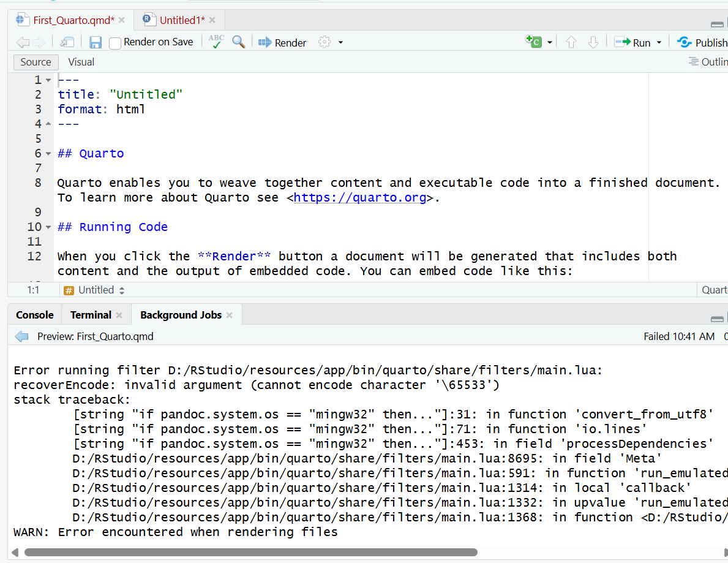Click the Render button

click(282, 43)
